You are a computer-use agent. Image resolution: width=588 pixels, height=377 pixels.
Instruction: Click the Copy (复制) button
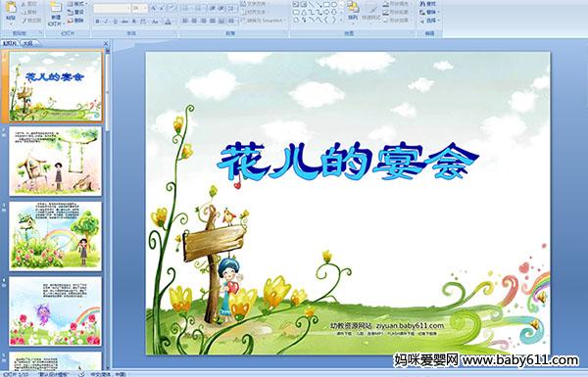click(x=29, y=12)
